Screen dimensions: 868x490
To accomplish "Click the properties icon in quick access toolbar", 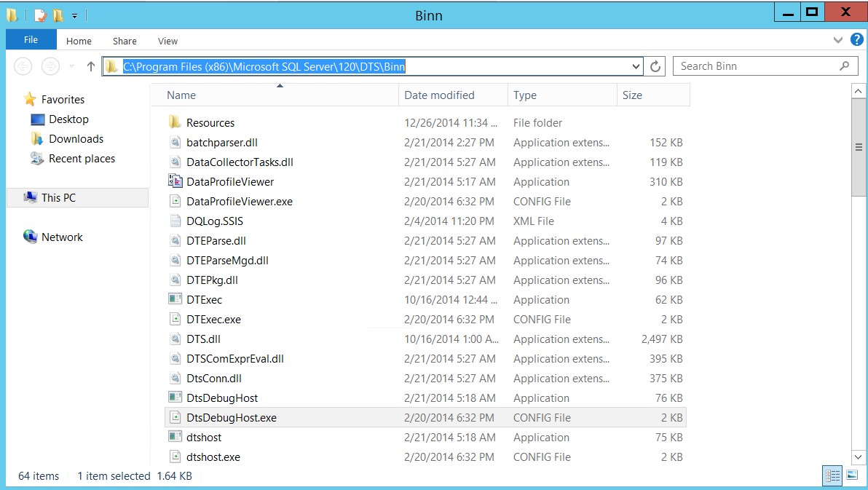I will pyautogui.click(x=40, y=15).
